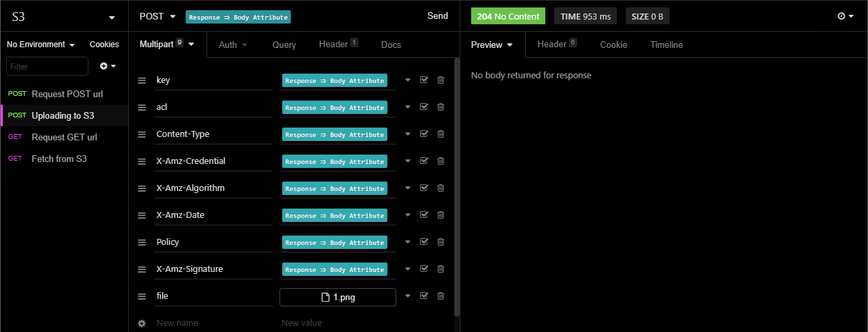This screenshot has height=332, width=868.
Task: Delete the file parameter
Action: [x=441, y=296]
